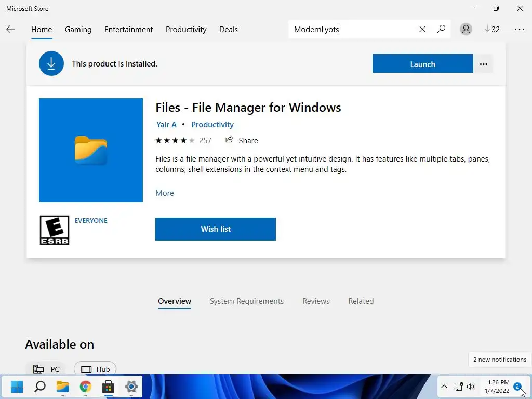Viewport: 532px width, 399px height.
Task: Select the PC availability chip
Action: [x=46, y=369]
